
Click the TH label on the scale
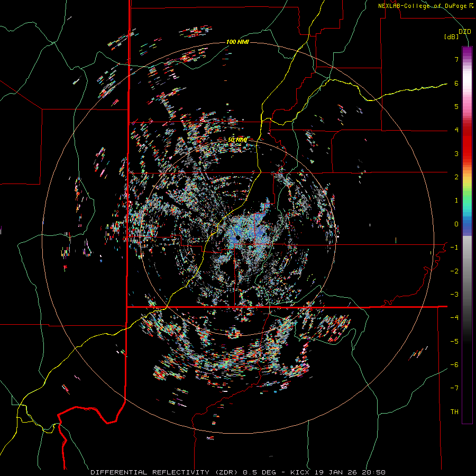coord(454,411)
